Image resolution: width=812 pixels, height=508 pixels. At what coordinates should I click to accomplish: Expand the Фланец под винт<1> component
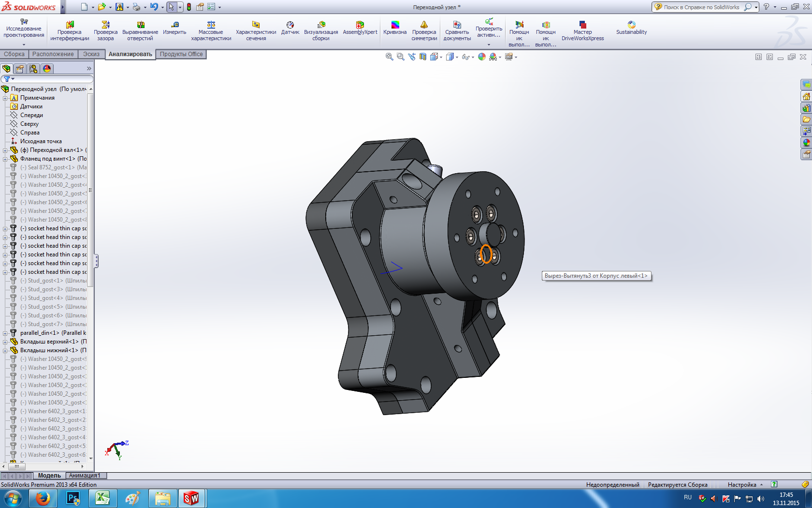tap(5, 159)
